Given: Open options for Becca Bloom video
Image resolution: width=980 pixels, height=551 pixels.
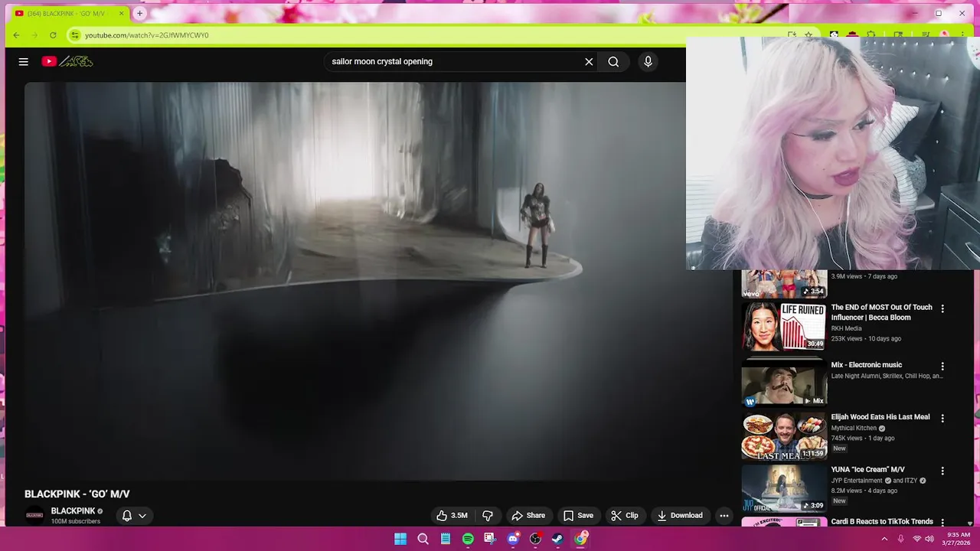Looking at the screenshot, I should pos(942,308).
